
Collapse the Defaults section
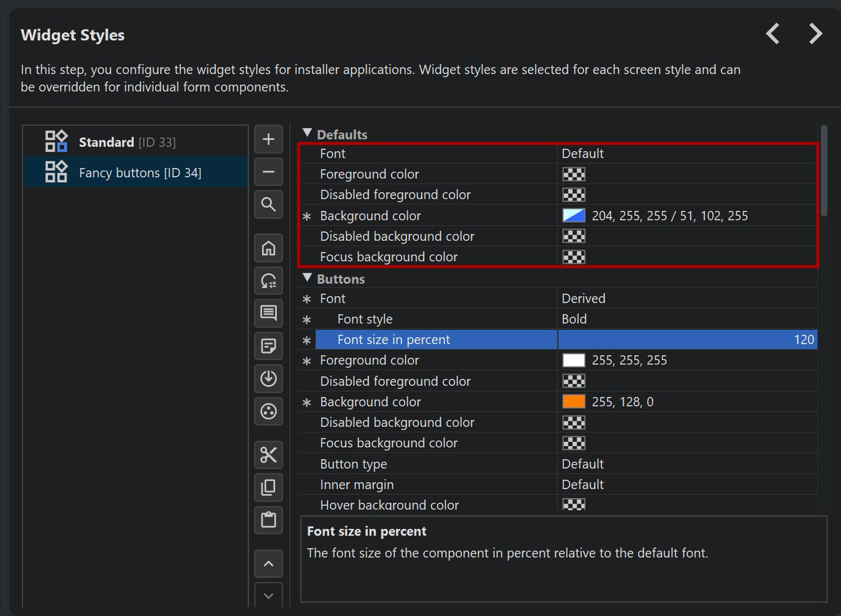click(x=307, y=134)
